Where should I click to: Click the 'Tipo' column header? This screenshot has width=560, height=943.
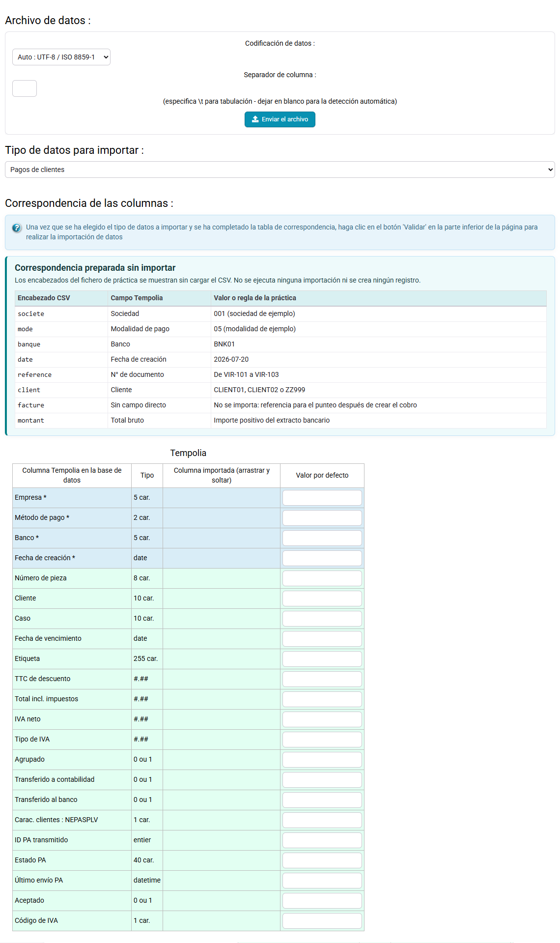coord(147,475)
